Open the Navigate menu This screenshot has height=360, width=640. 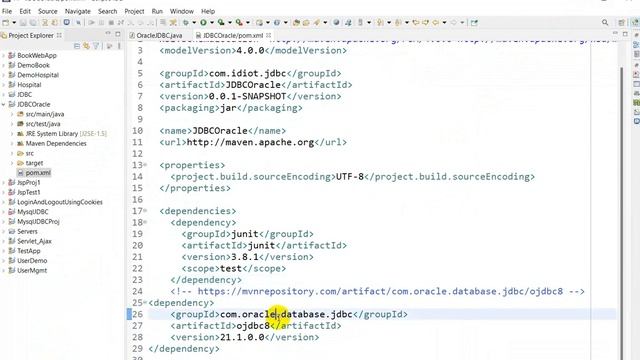pos(78,11)
